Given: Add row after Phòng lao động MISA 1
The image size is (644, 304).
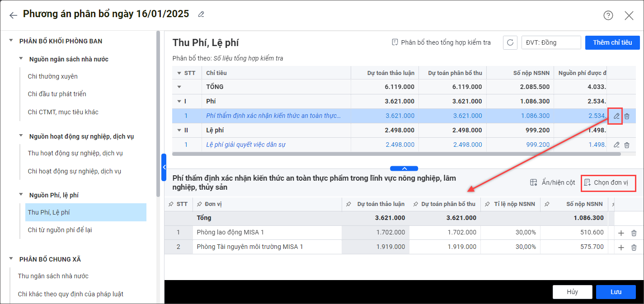Looking at the screenshot, I should (621, 233).
